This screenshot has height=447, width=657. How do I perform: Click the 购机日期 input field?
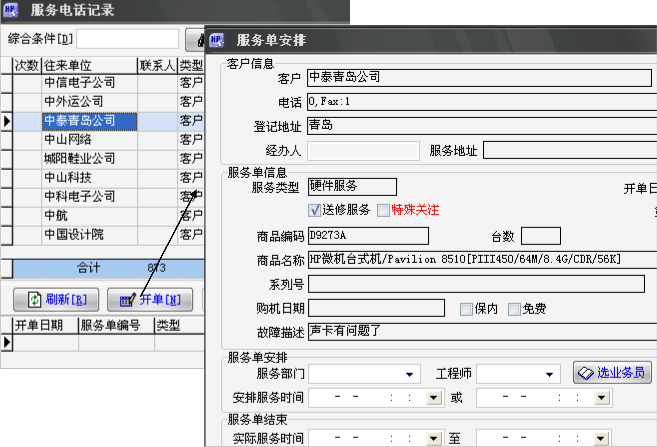(x=376, y=308)
